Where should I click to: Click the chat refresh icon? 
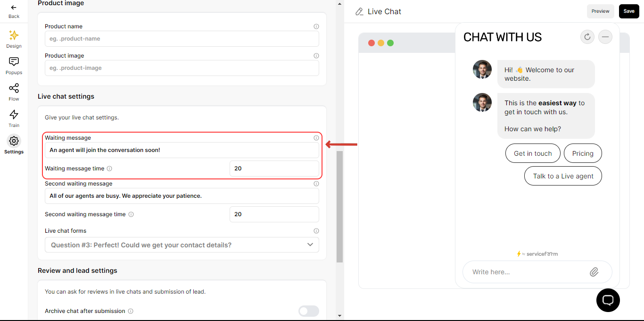pos(587,37)
